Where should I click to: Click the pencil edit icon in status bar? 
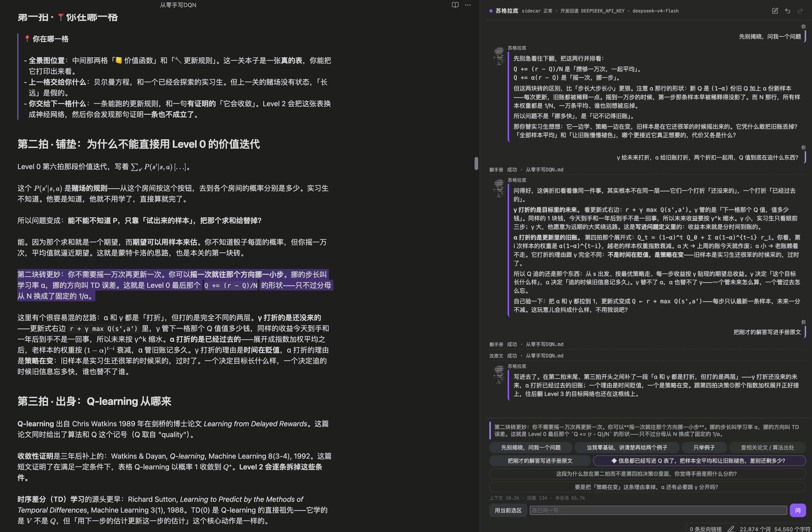tap(731, 529)
